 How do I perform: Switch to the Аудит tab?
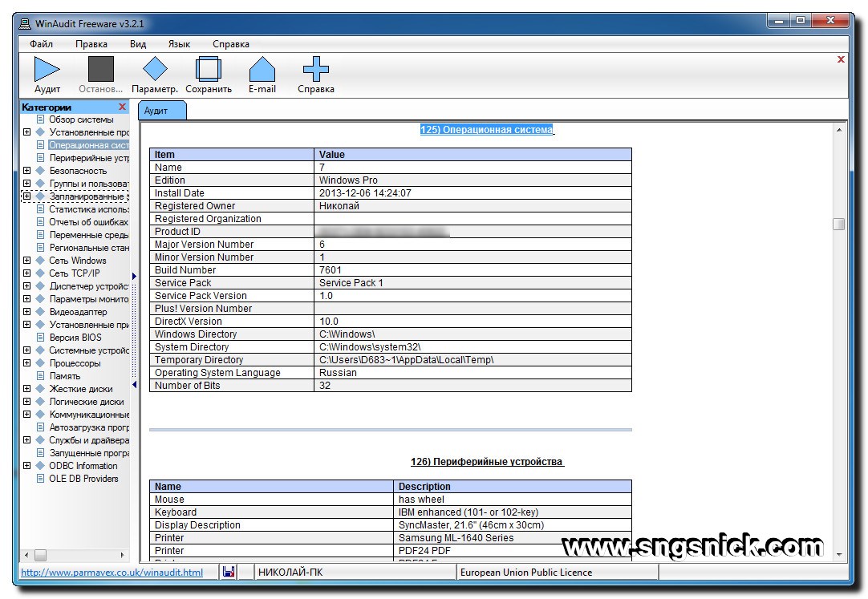pyautogui.click(x=161, y=111)
